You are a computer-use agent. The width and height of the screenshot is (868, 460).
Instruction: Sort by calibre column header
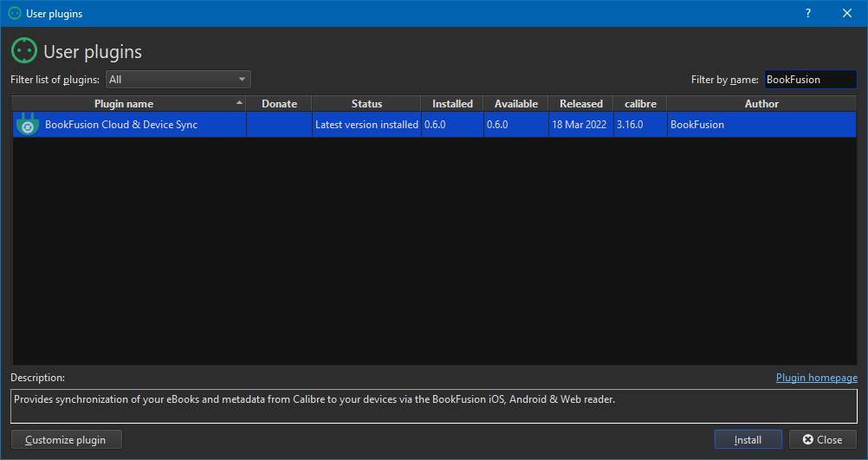point(640,103)
